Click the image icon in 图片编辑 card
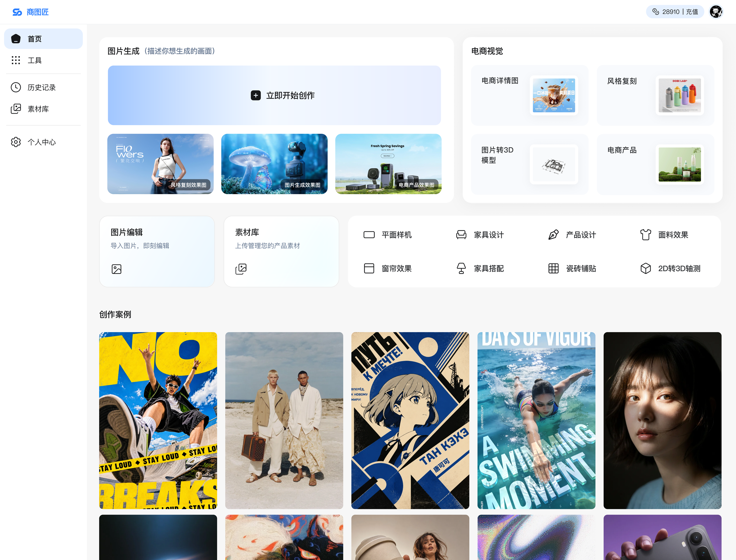This screenshot has height=560, width=736. [x=116, y=269]
